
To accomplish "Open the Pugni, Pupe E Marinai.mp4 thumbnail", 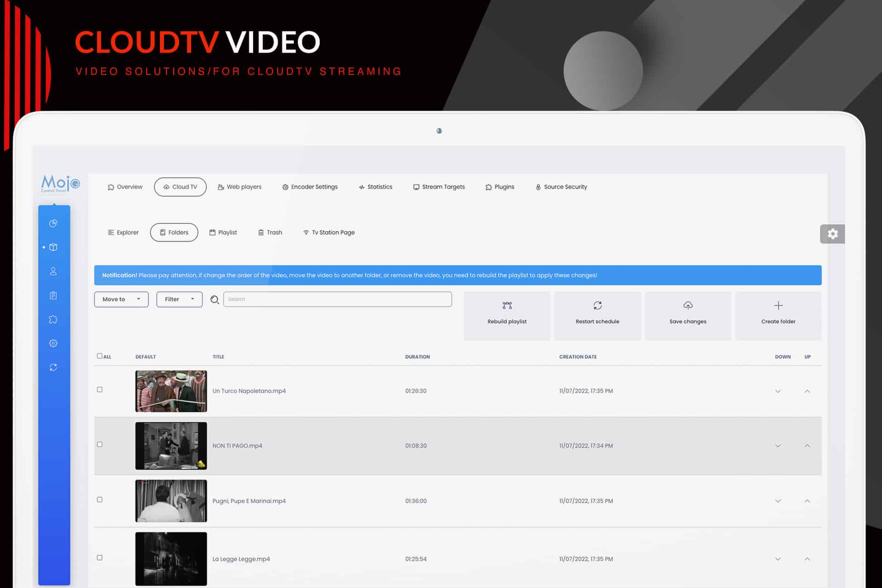I will 171,501.
